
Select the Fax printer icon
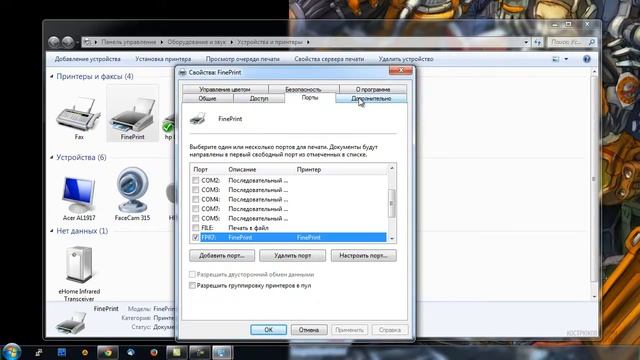(78, 114)
